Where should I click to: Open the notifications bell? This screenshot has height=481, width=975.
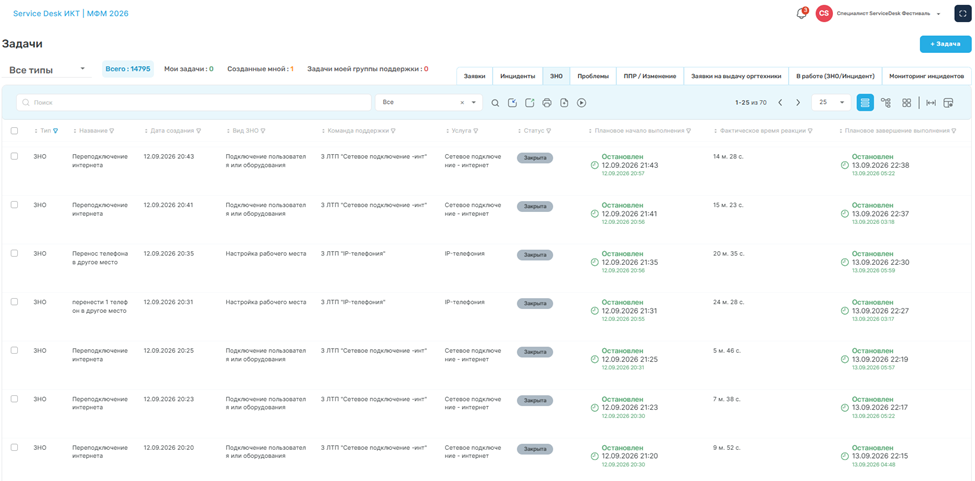click(802, 14)
